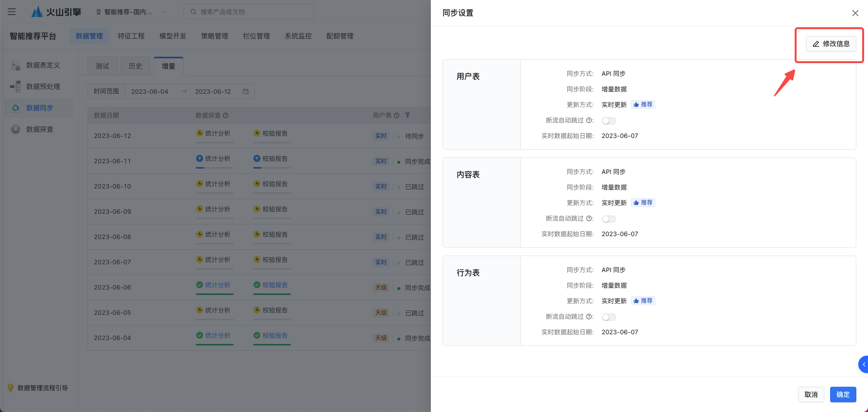The width and height of the screenshot is (868, 412).
Task: Select the 历史 tab
Action: 136,66
